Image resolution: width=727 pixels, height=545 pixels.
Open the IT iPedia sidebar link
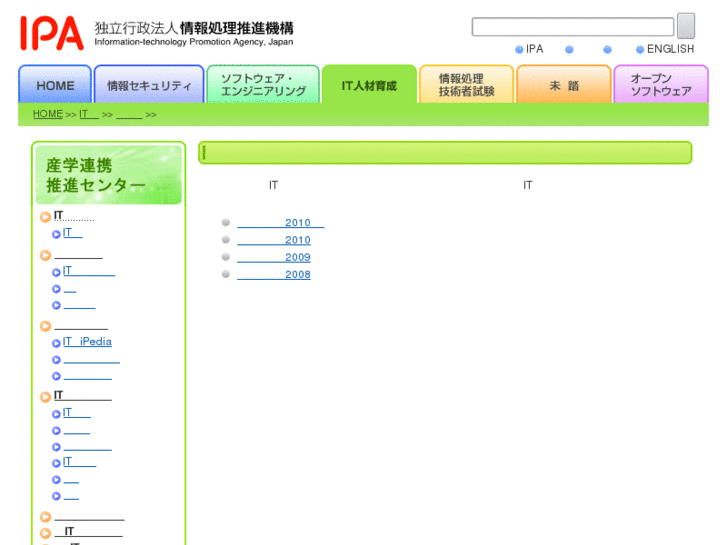click(x=87, y=342)
